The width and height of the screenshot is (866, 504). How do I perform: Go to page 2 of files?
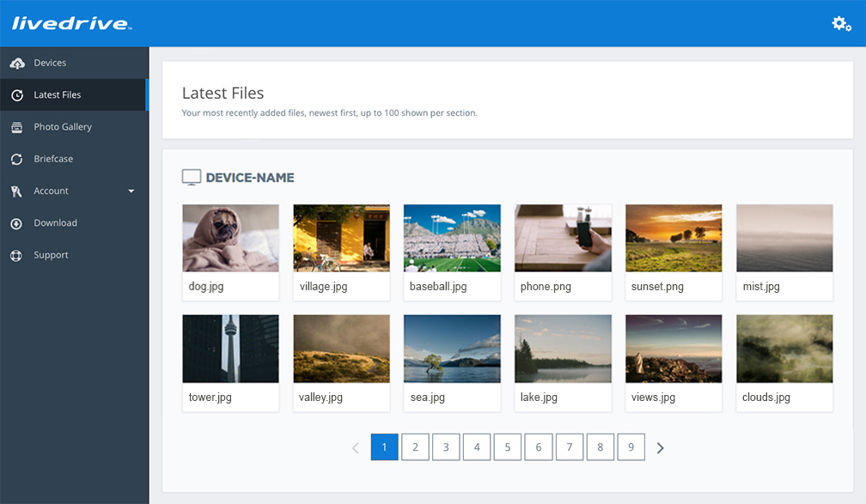click(415, 446)
